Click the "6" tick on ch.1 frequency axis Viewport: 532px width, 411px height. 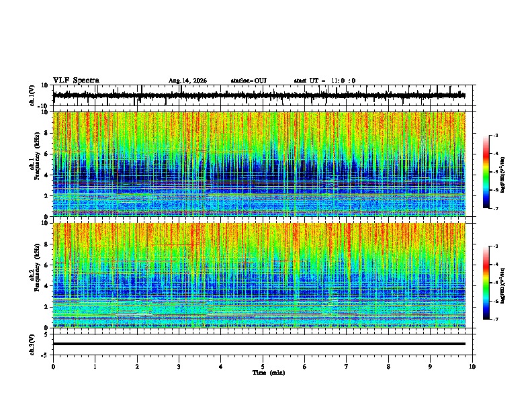tap(46, 154)
